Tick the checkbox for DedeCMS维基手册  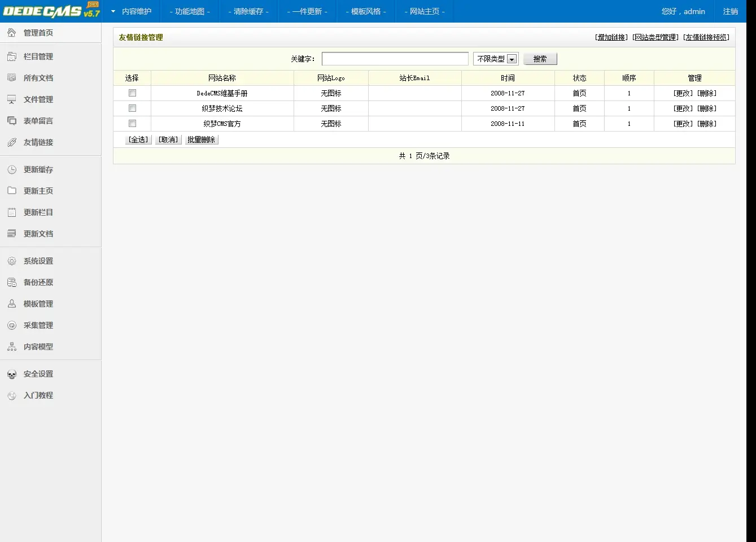click(132, 93)
